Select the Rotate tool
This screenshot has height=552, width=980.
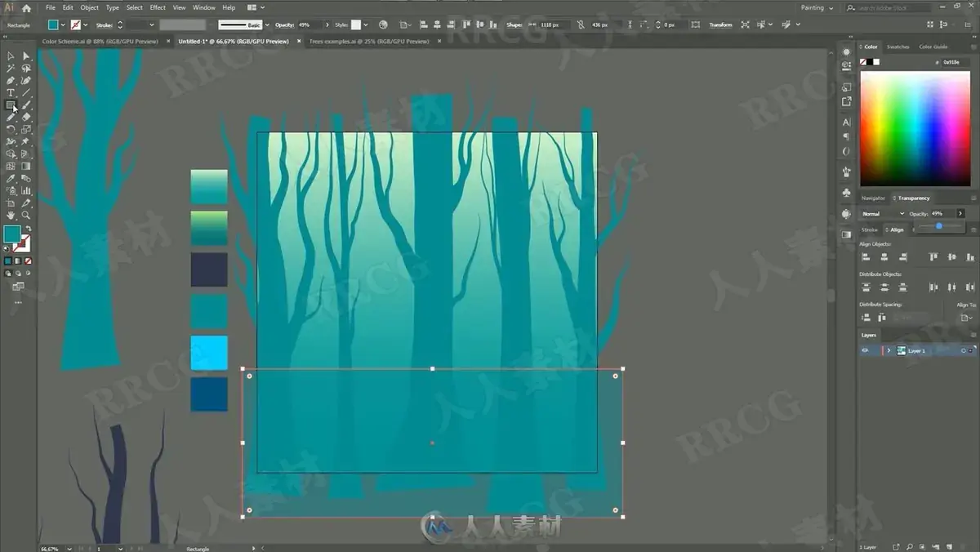(11, 129)
